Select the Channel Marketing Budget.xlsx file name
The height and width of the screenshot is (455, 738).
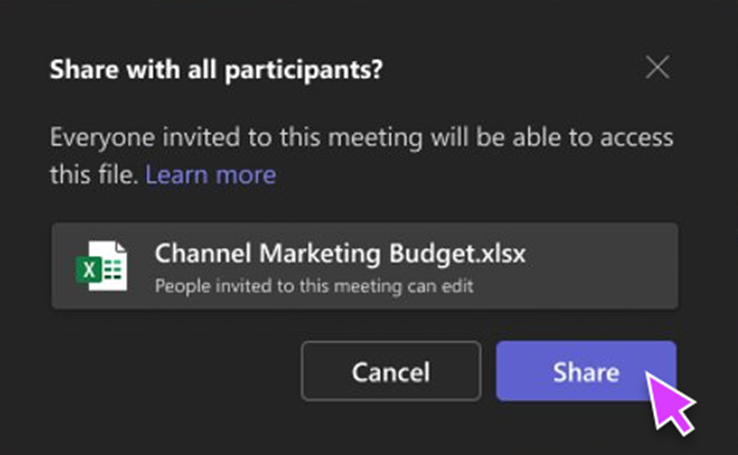point(340,254)
